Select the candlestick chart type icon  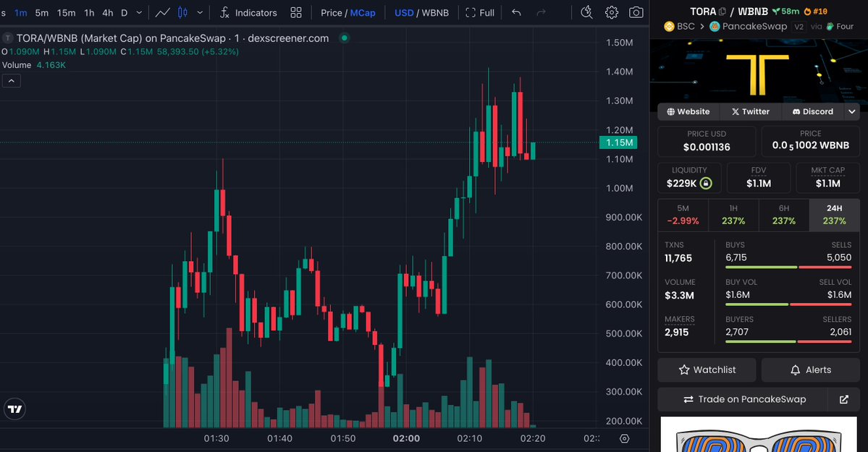(182, 12)
